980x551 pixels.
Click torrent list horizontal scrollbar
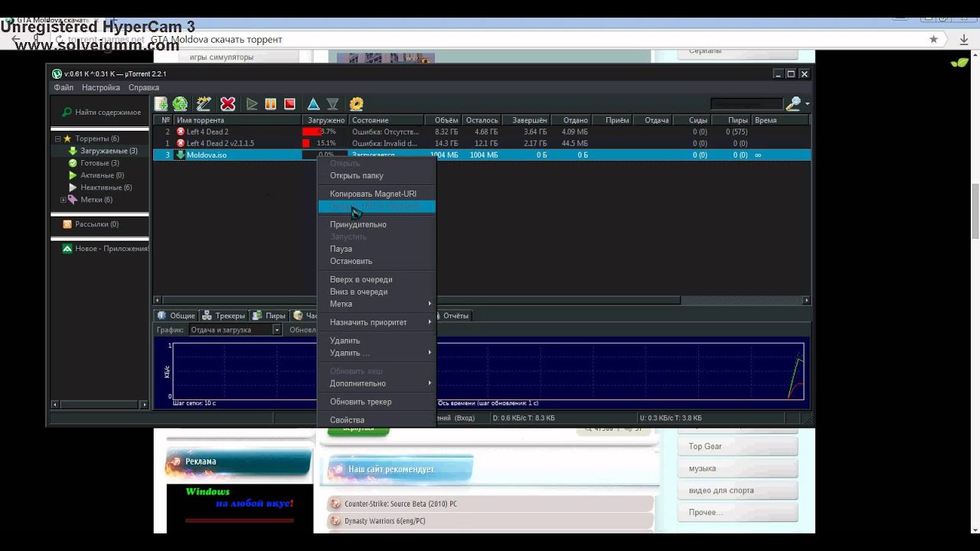coord(482,301)
